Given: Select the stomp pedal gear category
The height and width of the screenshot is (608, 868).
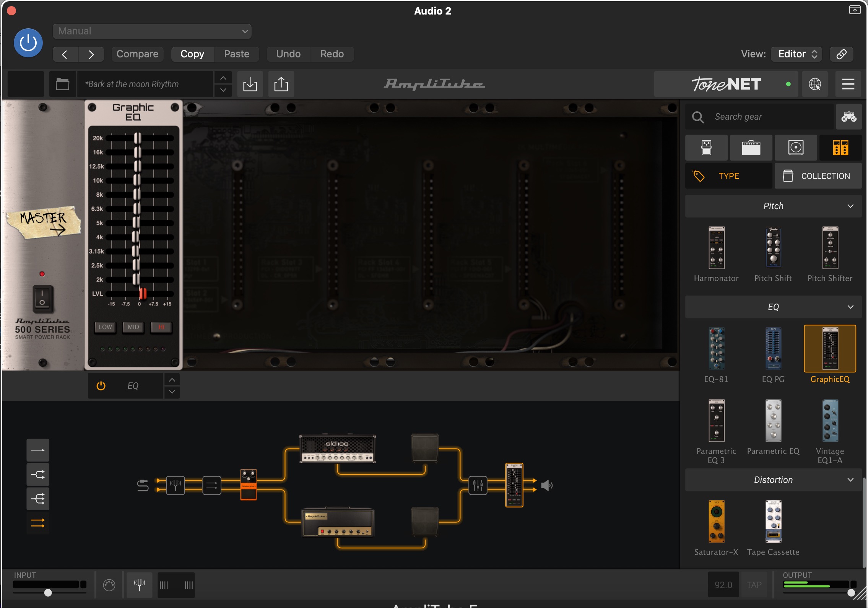Looking at the screenshot, I should tap(706, 148).
